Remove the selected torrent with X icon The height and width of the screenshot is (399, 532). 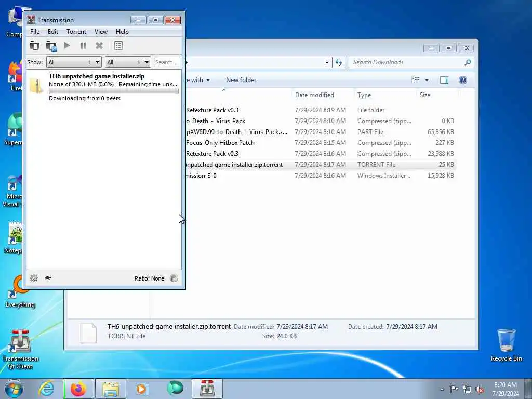[99, 46]
